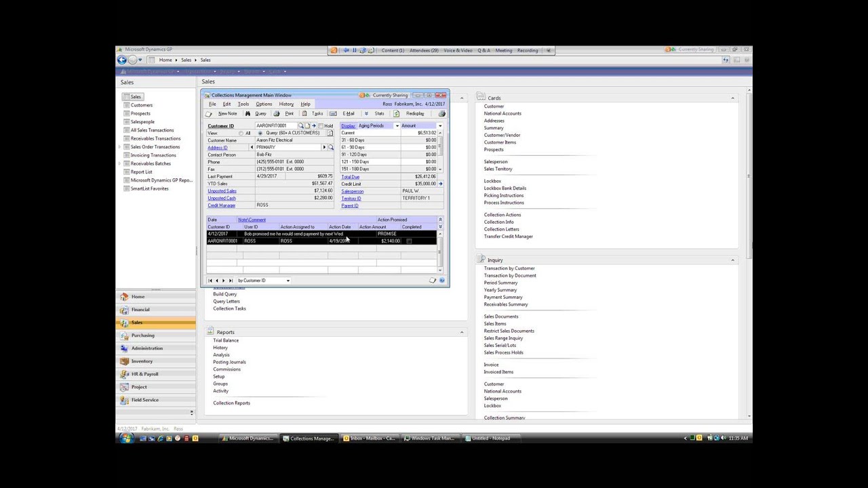The image size is (868, 488).
Task: Collapse the notes grid rows double-chevron up
Action: 440,220
